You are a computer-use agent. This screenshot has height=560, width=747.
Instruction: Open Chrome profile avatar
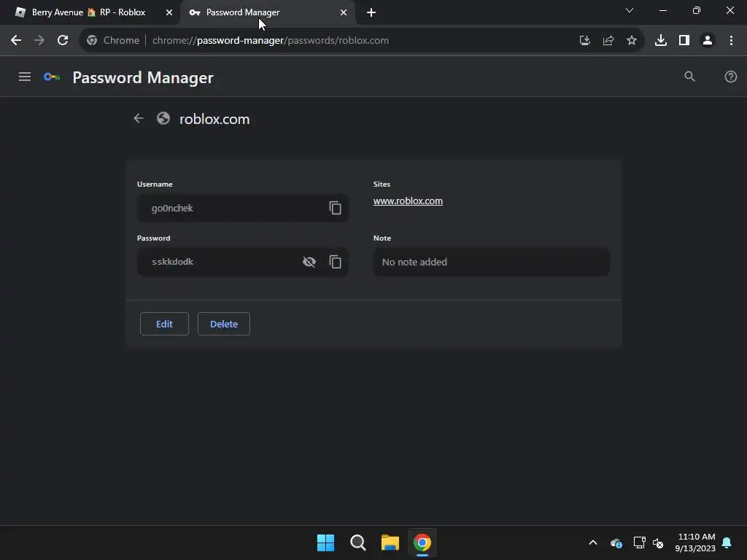(708, 41)
